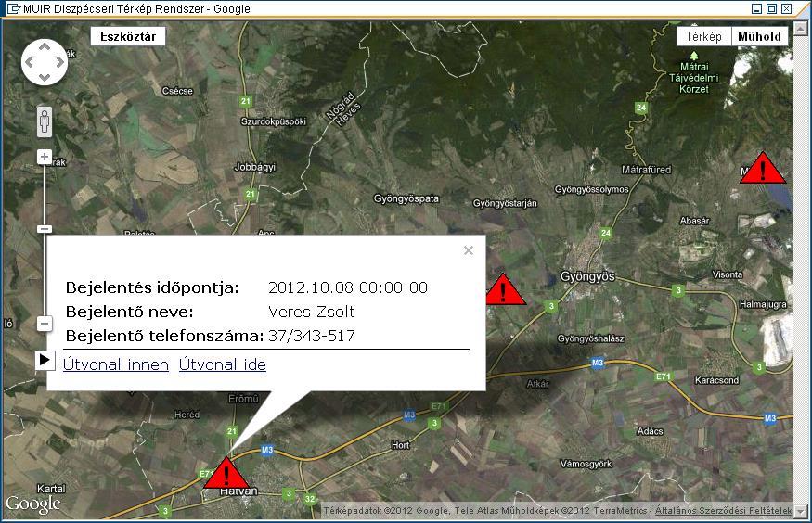This screenshot has width=812, height=523.
Task: Click the Gyöngyös city label
Action: click(587, 276)
